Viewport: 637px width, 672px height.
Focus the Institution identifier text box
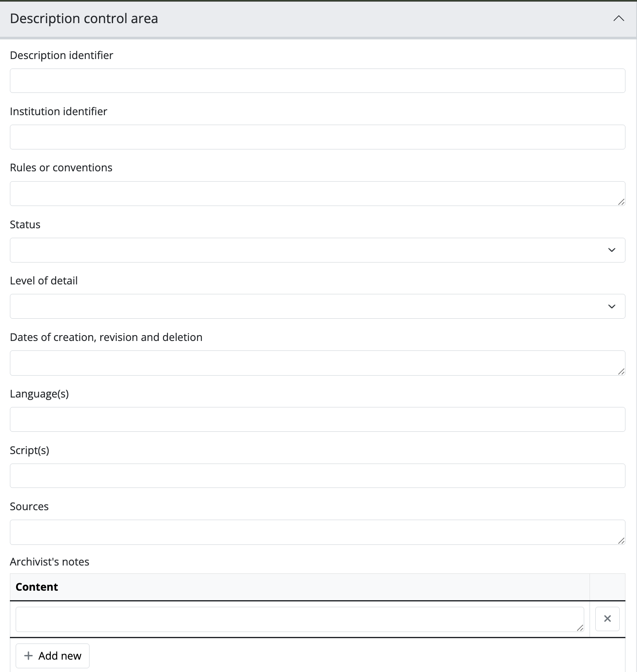pyautogui.click(x=317, y=137)
